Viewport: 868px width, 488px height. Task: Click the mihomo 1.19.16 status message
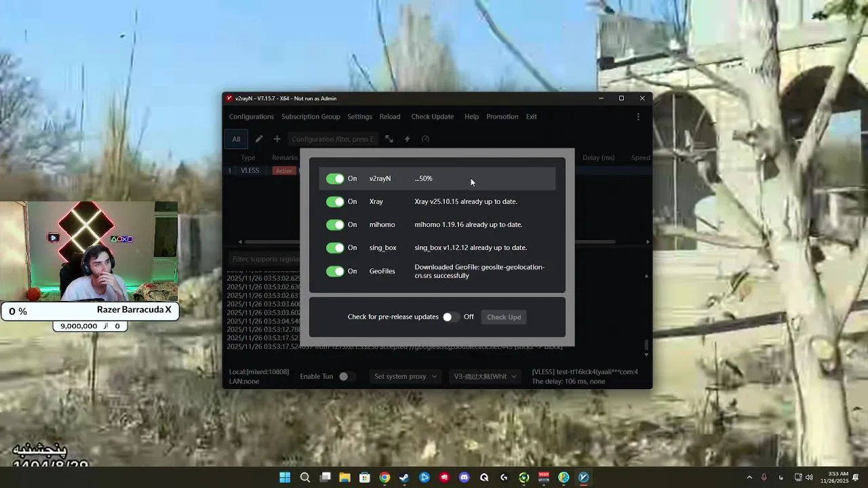(x=469, y=225)
